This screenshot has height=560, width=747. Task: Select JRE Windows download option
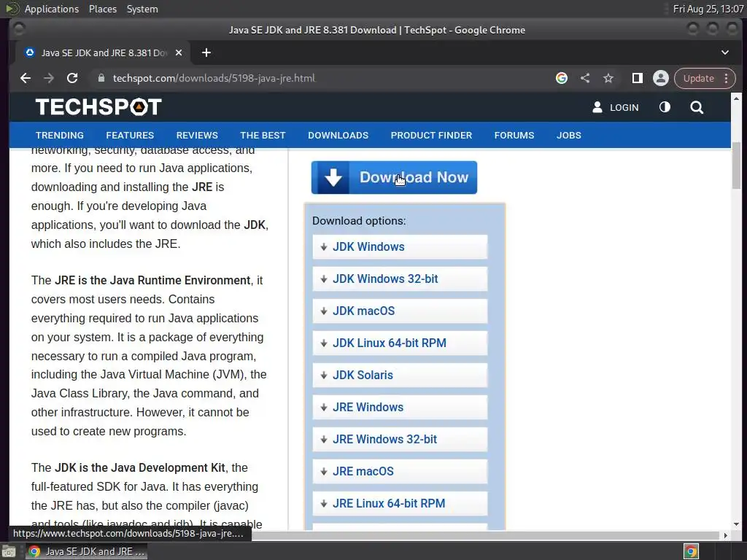400,407
